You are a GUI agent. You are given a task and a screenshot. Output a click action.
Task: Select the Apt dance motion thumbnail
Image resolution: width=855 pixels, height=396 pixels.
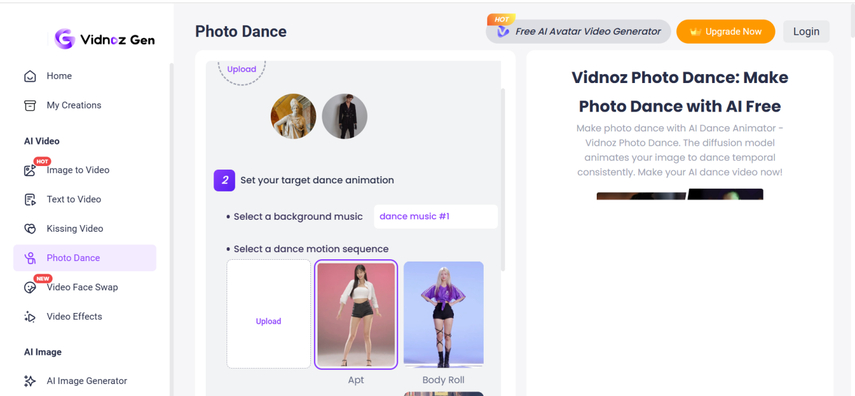tap(356, 315)
